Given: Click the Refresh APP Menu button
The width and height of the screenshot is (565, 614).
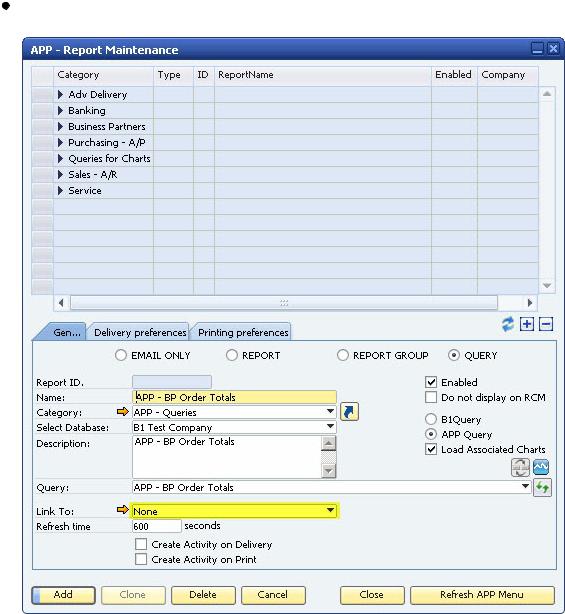Looking at the screenshot, I should 482,595.
